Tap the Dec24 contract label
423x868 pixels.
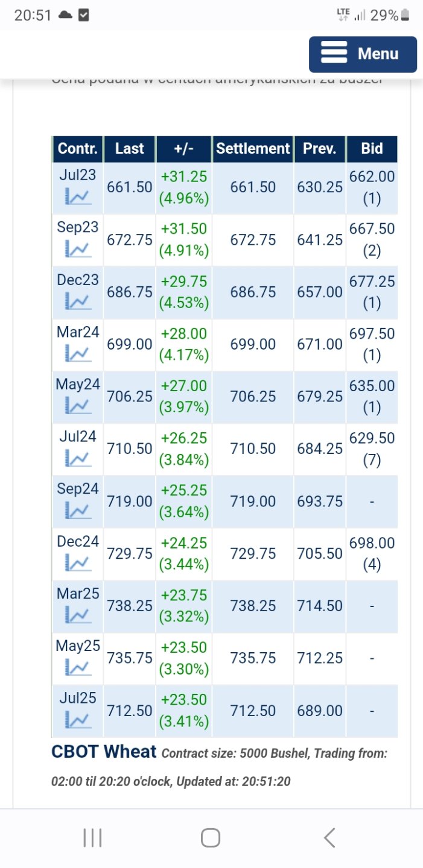tap(78, 542)
